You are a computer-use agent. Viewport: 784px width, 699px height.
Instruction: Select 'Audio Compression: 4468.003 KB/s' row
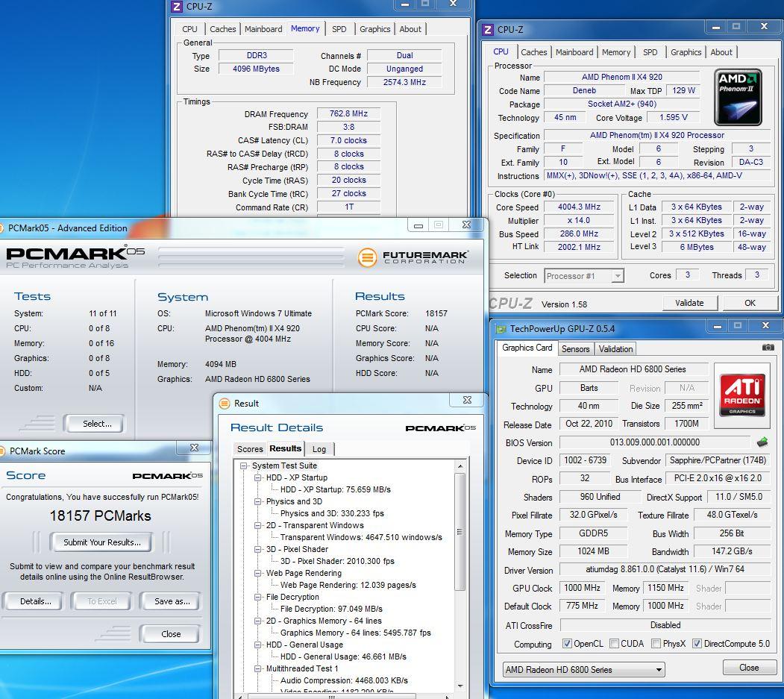pos(344,680)
